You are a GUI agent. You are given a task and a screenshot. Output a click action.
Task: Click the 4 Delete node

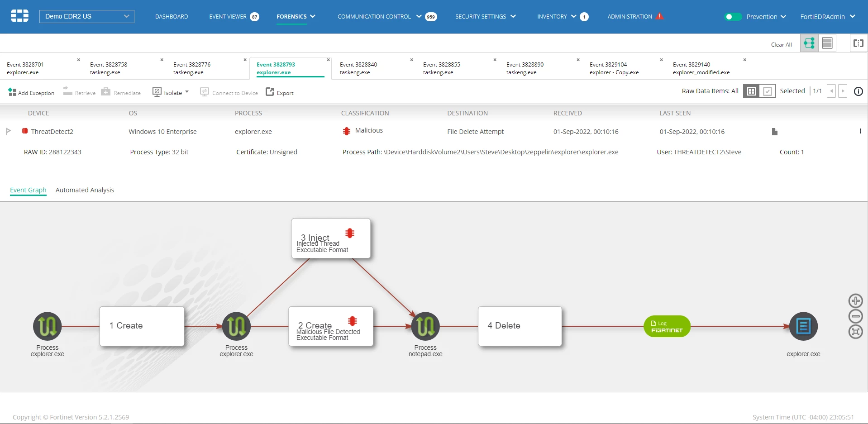click(x=520, y=326)
